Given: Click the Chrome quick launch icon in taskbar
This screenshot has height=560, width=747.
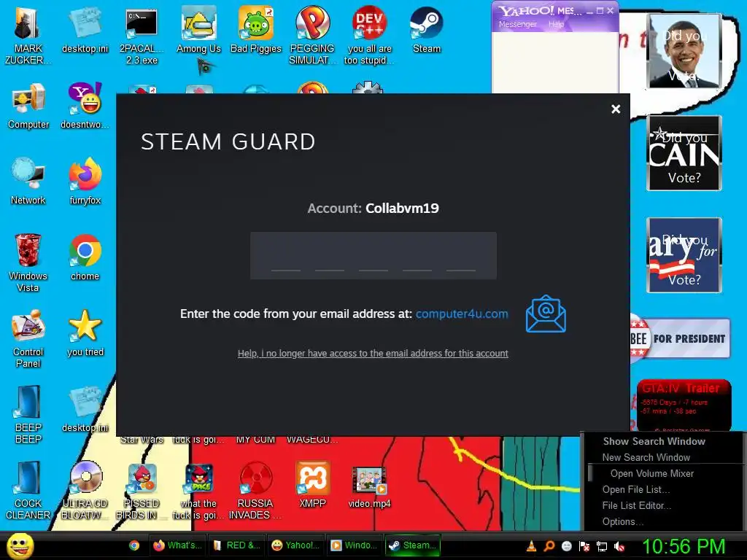Looking at the screenshot, I should pyautogui.click(x=134, y=545).
